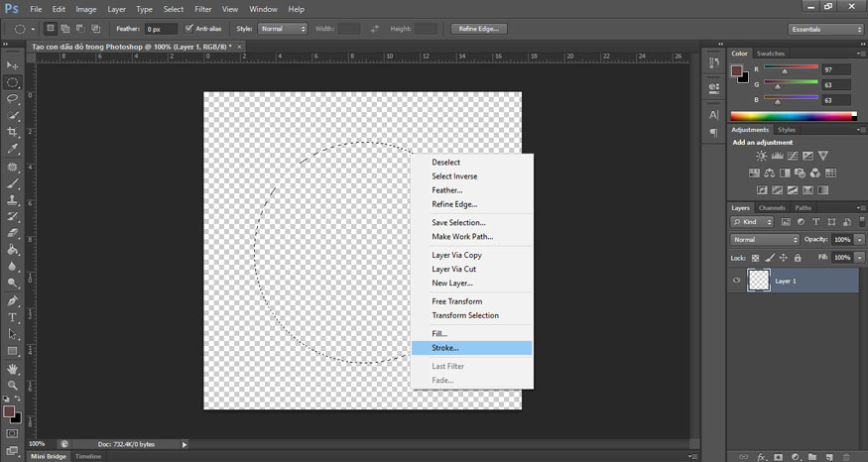Open the Timeline panel tab
This screenshot has height=462, width=868.
click(88, 456)
